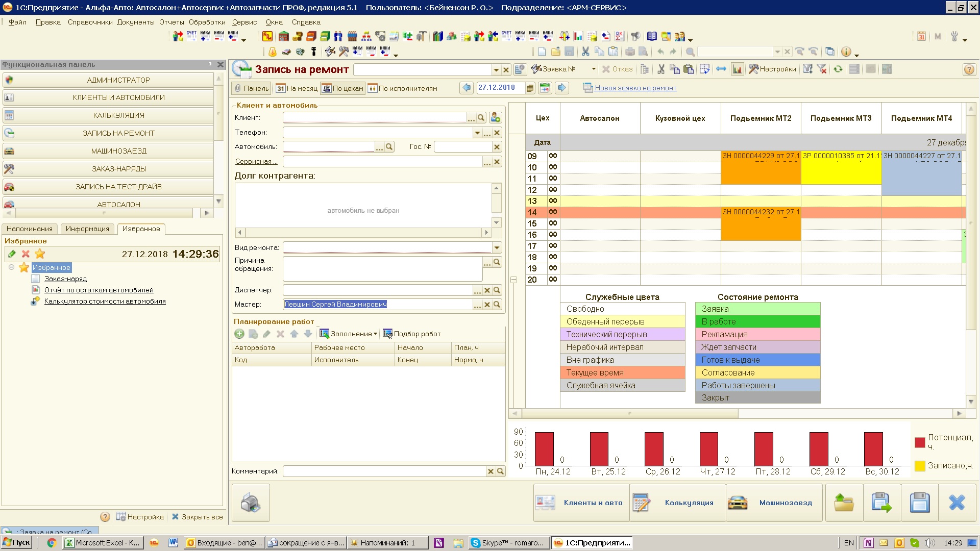This screenshot has height=551, width=980.
Task: Clear the Мастер field with its X button
Action: (487, 305)
